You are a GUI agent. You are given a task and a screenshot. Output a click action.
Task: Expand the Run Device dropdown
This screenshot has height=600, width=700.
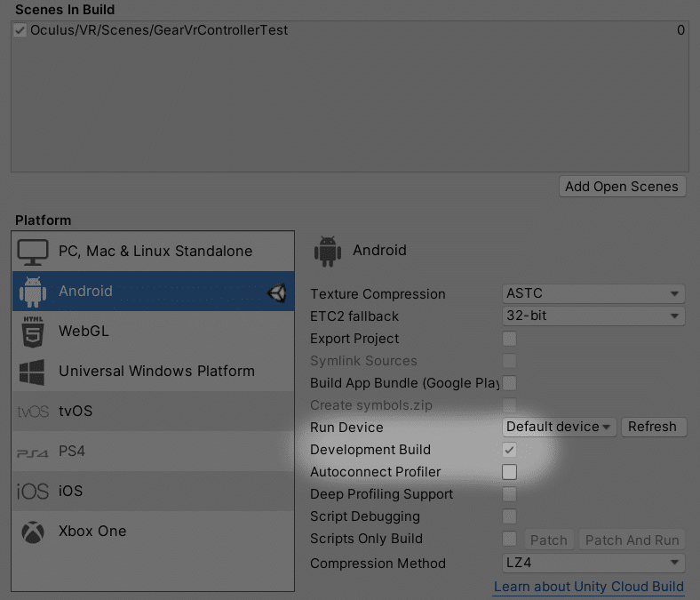pos(559,427)
